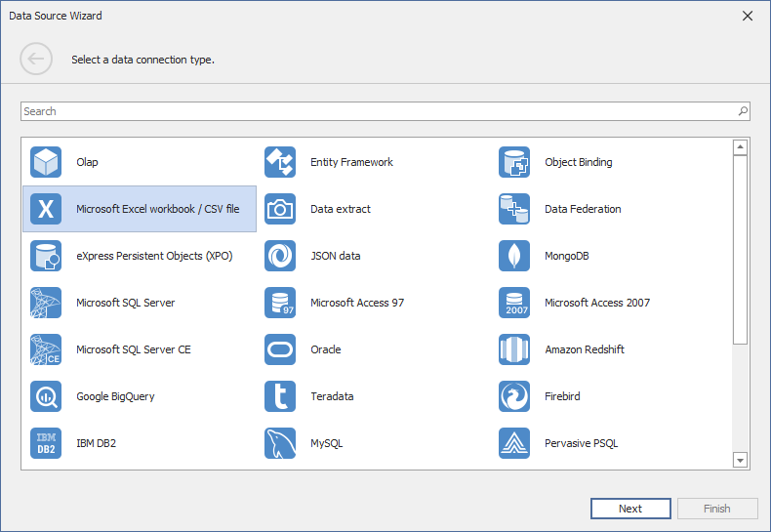Select the MySQL label
771x532 pixels.
point(327,443)
